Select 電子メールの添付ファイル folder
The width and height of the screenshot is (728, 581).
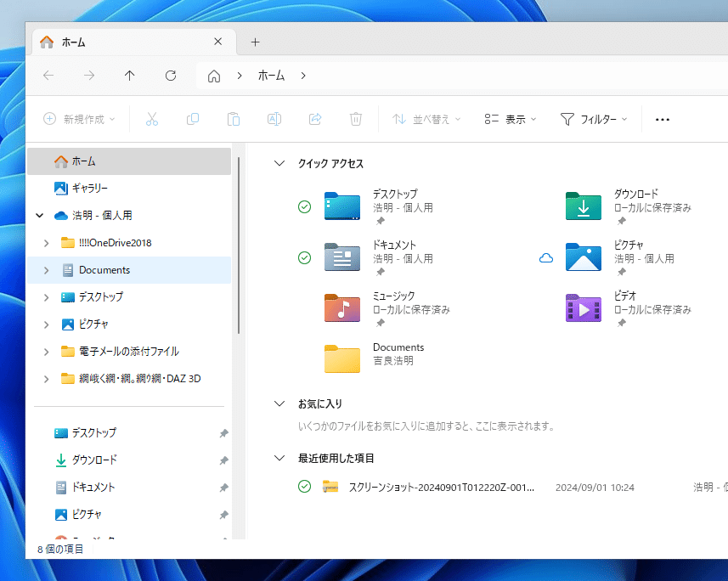pos(129,352)
